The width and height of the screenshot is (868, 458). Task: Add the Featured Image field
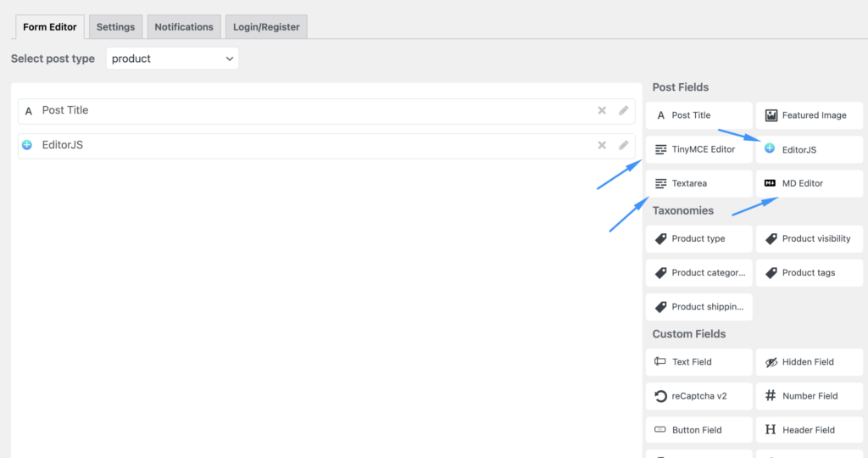click(809, 115)
